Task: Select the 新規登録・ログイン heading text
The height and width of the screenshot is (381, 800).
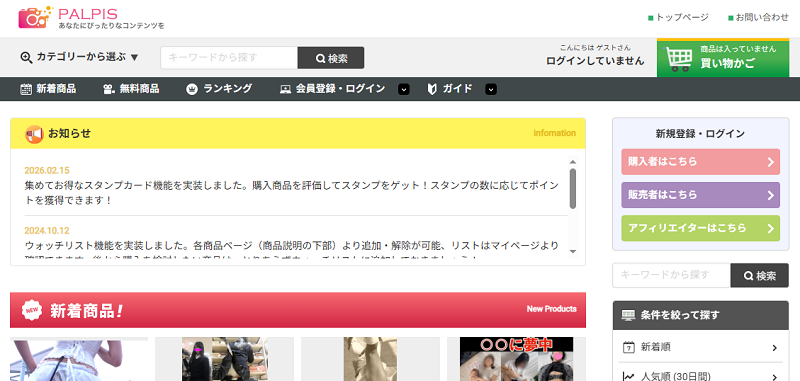Action: click(700, 134)
